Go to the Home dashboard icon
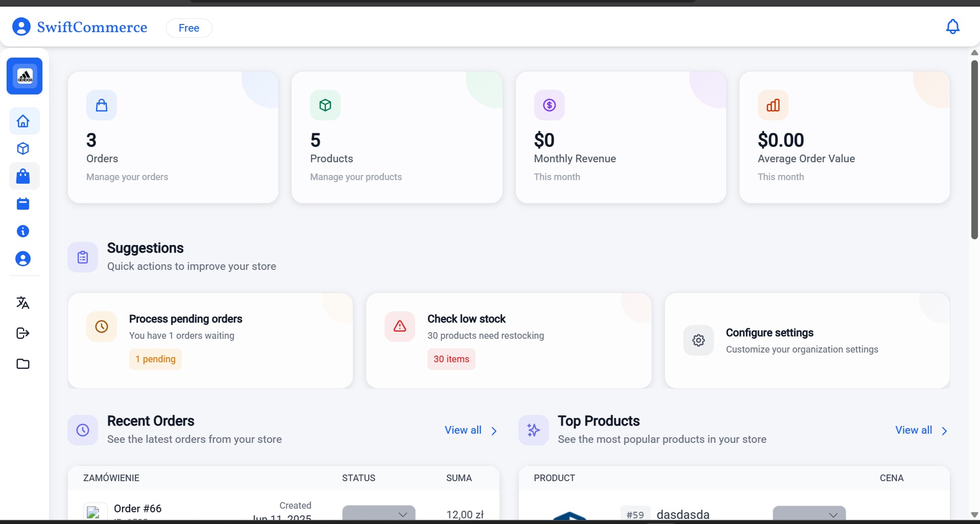 tap(23, 121)
